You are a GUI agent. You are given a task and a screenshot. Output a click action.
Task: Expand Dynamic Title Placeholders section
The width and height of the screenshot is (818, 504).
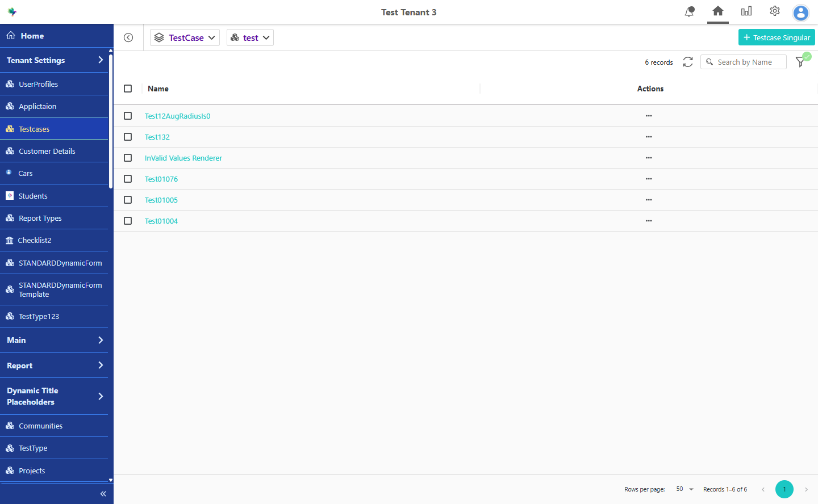coord(54,396)
